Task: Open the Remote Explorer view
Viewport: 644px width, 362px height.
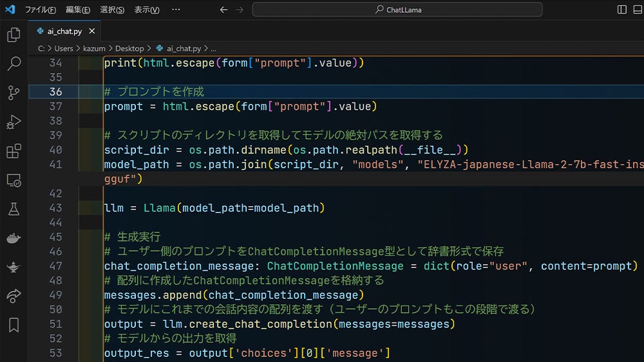Action: point(14,180)
